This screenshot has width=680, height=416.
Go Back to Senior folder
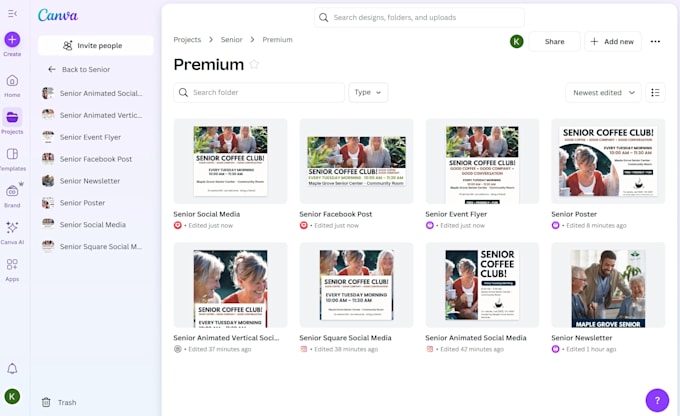click(79, 69)
